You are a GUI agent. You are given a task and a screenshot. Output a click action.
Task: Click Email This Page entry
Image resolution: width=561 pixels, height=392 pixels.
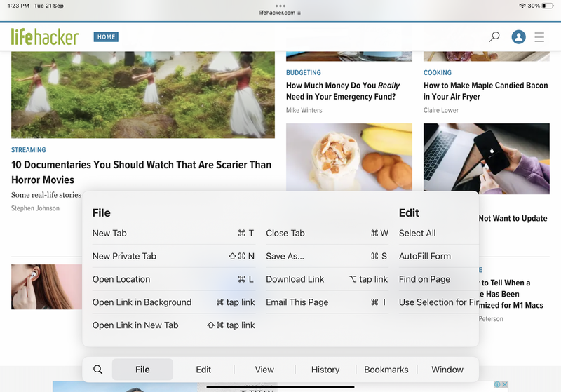(x=297, y=302)
